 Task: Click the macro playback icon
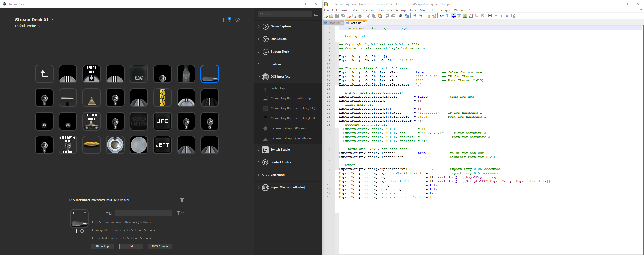tap(502, 16)
